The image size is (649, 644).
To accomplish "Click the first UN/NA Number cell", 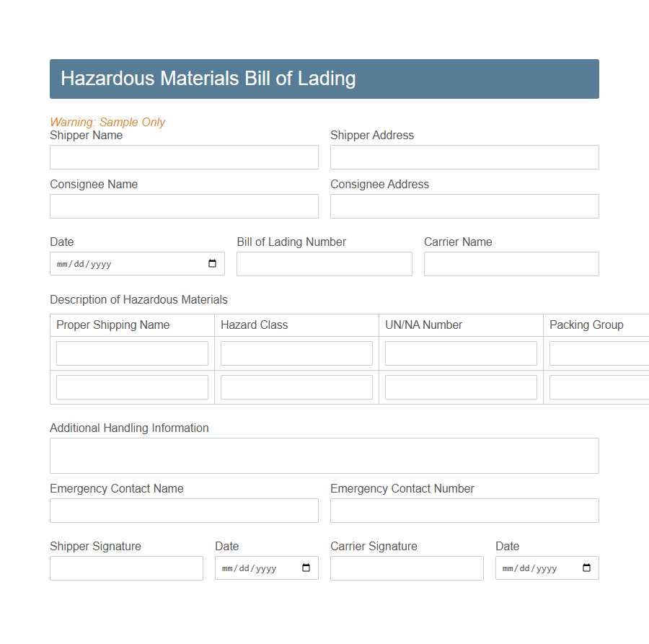I will coord(461,353).
